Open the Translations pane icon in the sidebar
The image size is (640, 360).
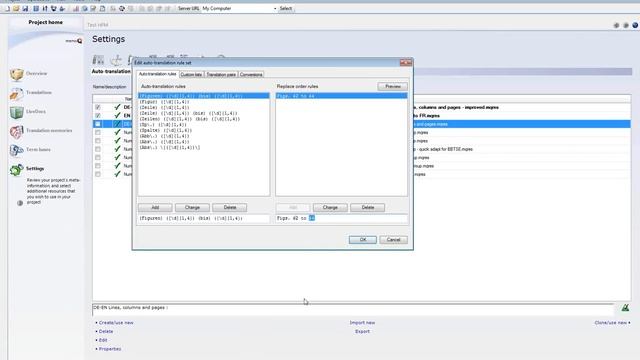[17, 93]
